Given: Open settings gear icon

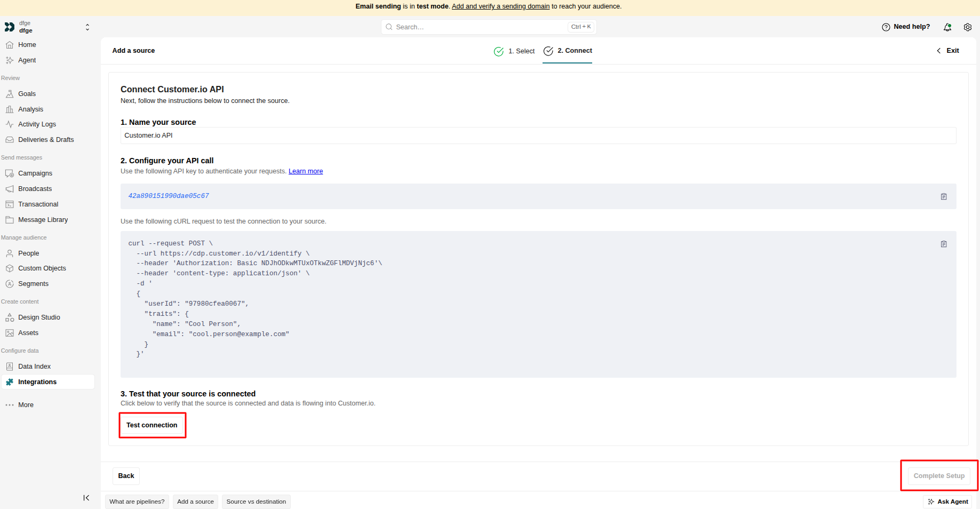Looking at the screenshot, I should (968, 27).
